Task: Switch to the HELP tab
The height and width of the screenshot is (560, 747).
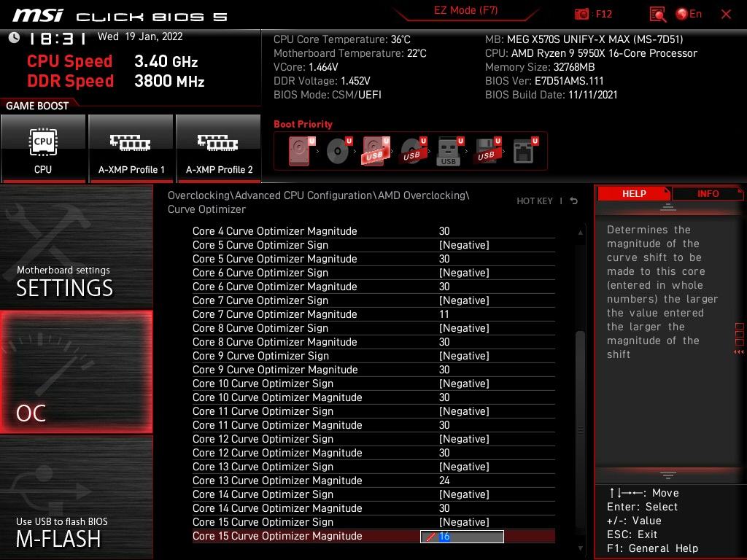Action: [x=634, y=194]
